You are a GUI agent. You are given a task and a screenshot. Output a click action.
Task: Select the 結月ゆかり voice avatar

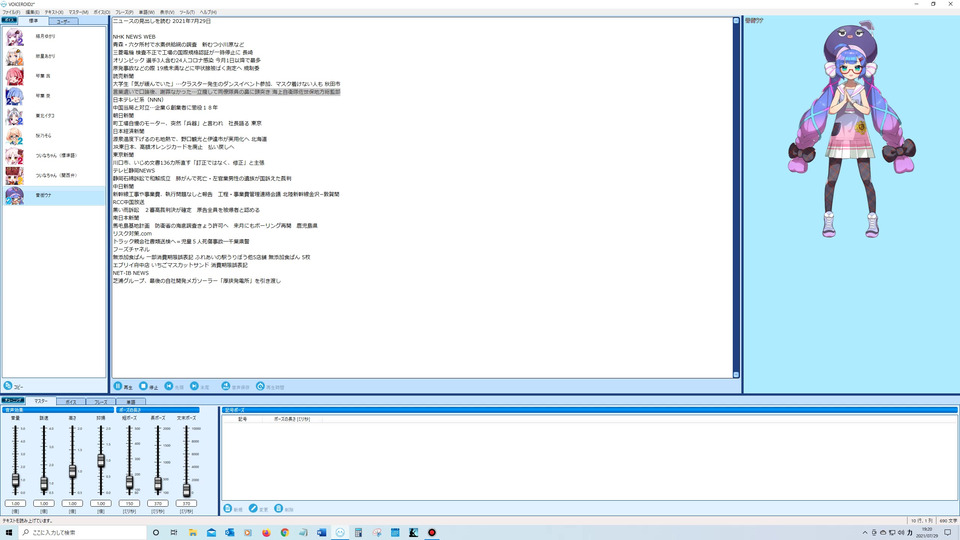point(15,37)
